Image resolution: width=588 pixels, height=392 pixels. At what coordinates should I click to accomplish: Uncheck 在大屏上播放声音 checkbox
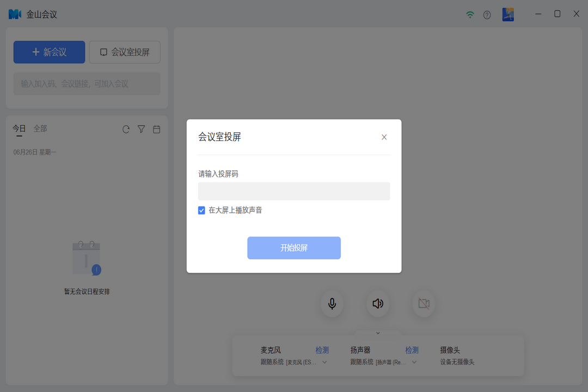[201, 210]
